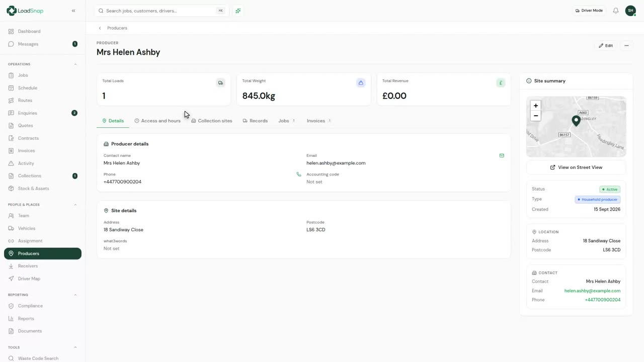Viewport: 644px width, 362px height.
Task: Open the Jobs tab
Action: pyautogui.click(x=287, y=121)
